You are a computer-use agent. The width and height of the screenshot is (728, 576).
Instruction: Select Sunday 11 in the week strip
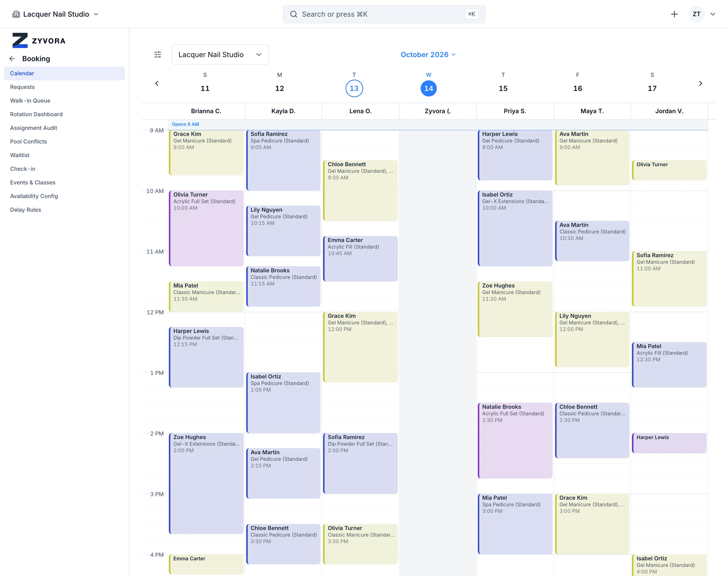coord(205,88)
